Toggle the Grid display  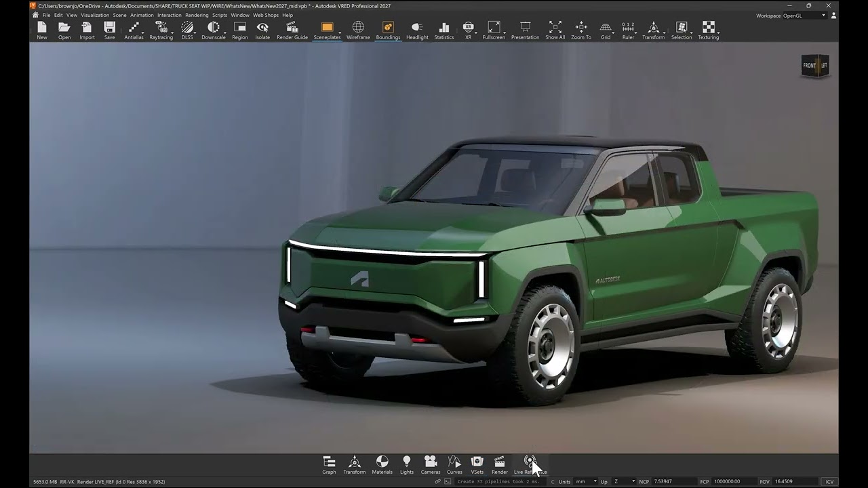point(606,30)
